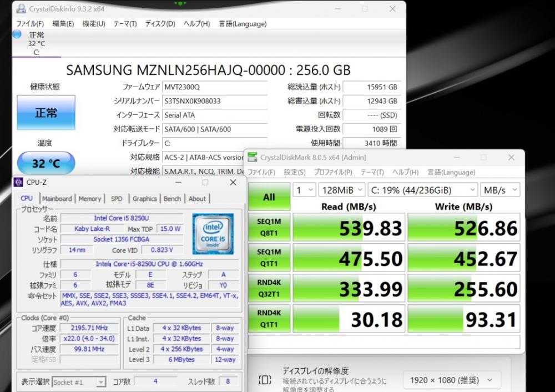
Task: Open the 1920 × 1080 display resolution dropdown
Action: coord(452,380)
